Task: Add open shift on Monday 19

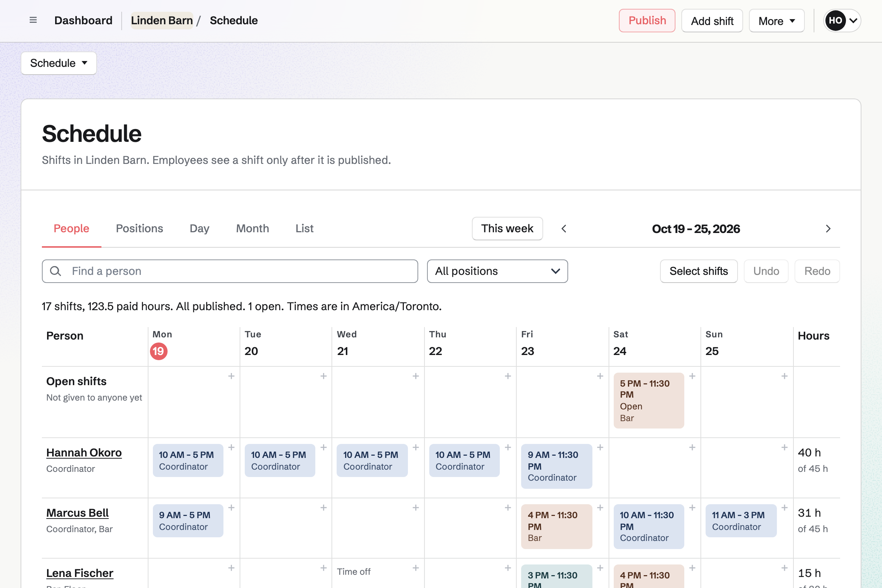Action: click(x=232, y=376)
